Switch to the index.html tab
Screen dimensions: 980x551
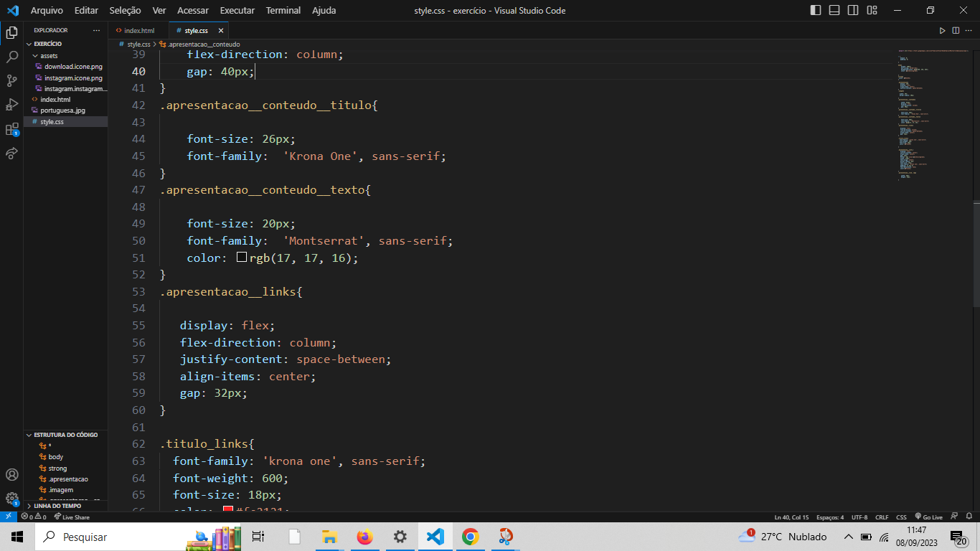(x=138, y=31)
